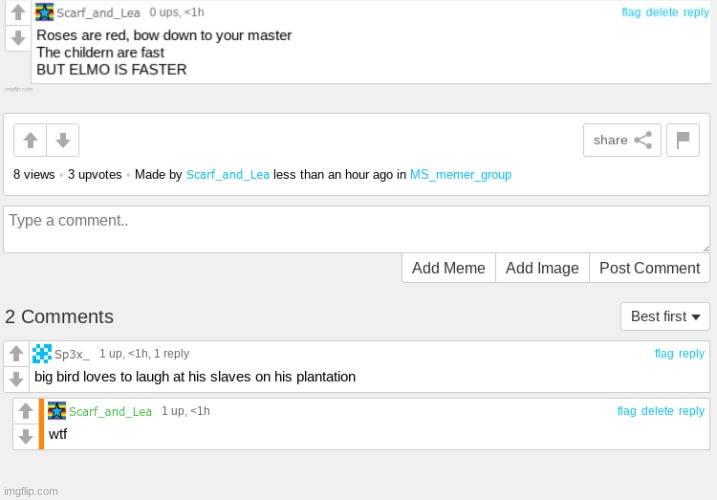Open the share button menu
The width and height of the screenshot is (717, 500).
pos(622,140)
